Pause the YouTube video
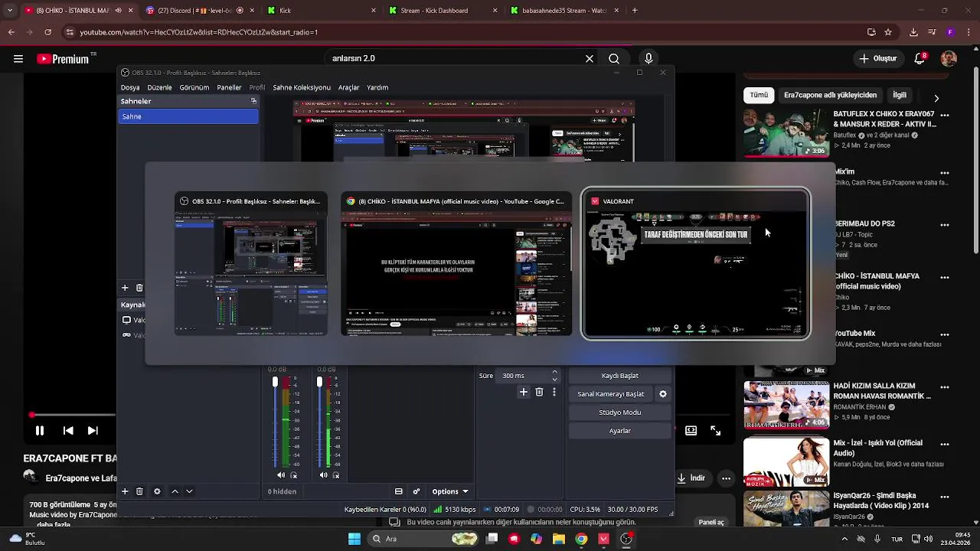 (x=40, y=431)
